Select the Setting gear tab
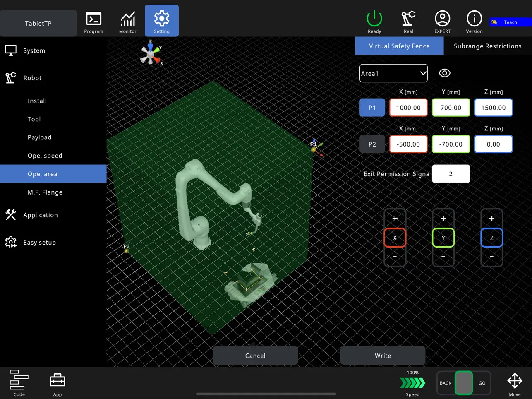Screen dimensions: 532x399 tap(162, 21)
